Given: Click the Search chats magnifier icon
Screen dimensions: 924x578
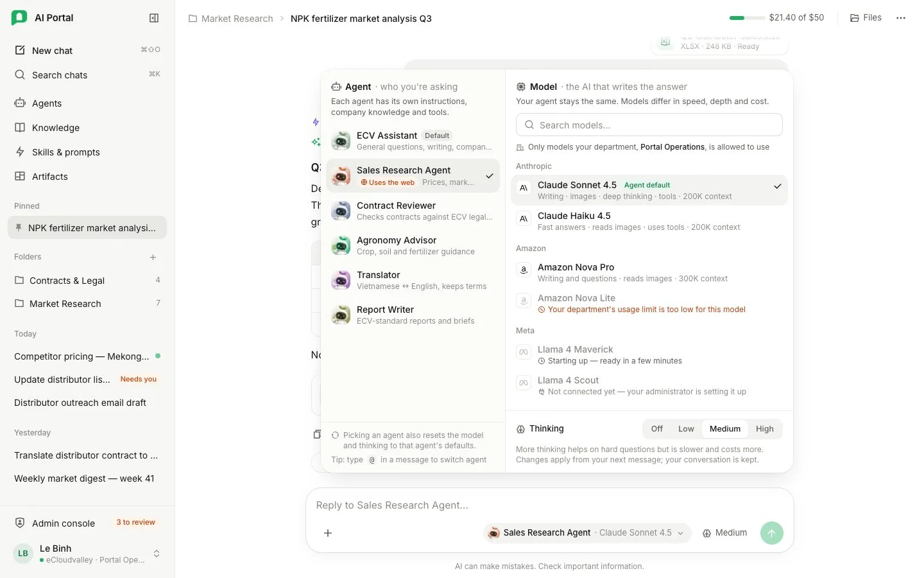Looking at the screenshot, I should tap(20, 74).
